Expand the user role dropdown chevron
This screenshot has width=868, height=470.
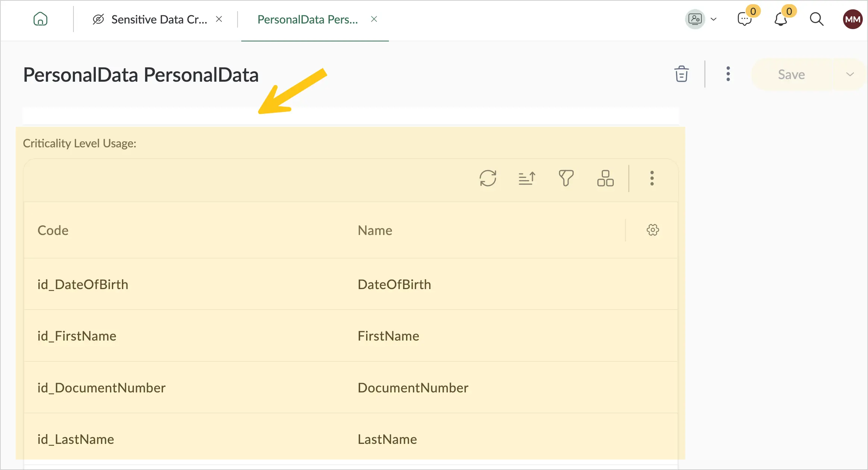click(714, 19)
